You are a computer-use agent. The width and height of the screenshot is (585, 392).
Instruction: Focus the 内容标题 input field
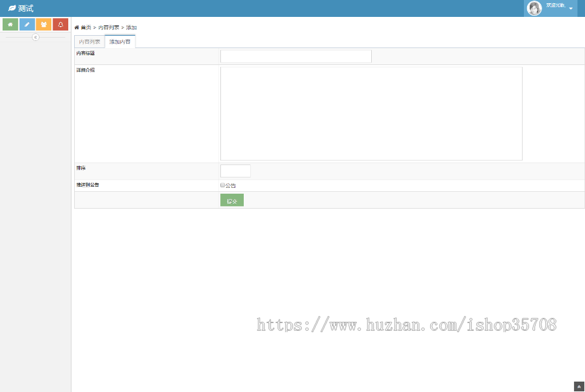[296, 57]
